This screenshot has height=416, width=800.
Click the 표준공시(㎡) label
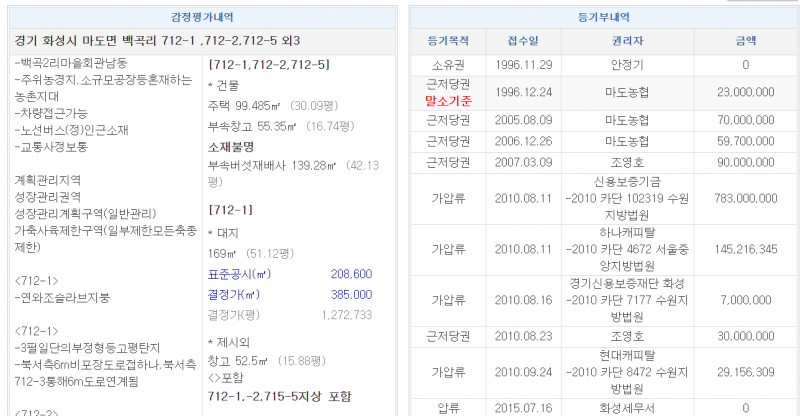point(240,274)
